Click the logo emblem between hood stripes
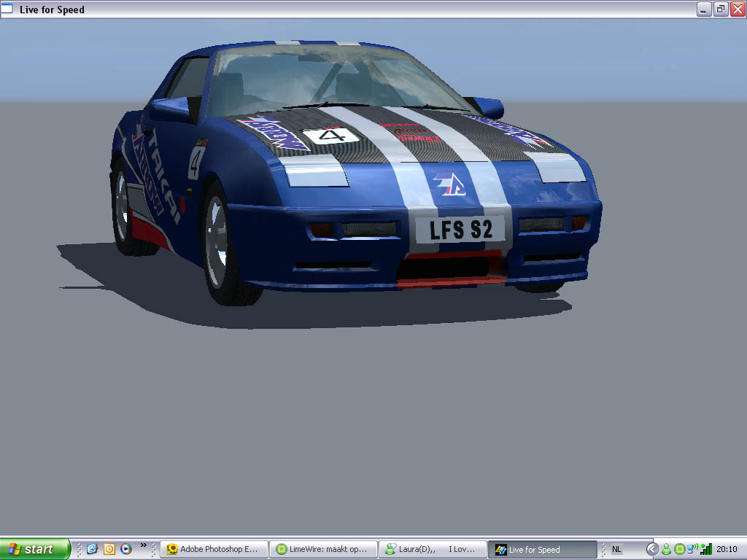Image resolution: width=747 pixels, height=560 pixels. (449, 184)
